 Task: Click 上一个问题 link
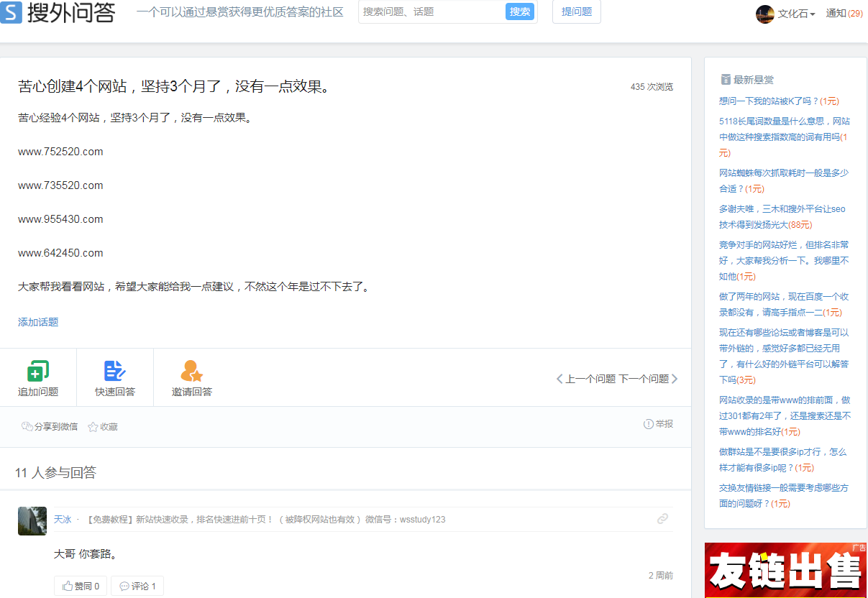pos(590,379)
